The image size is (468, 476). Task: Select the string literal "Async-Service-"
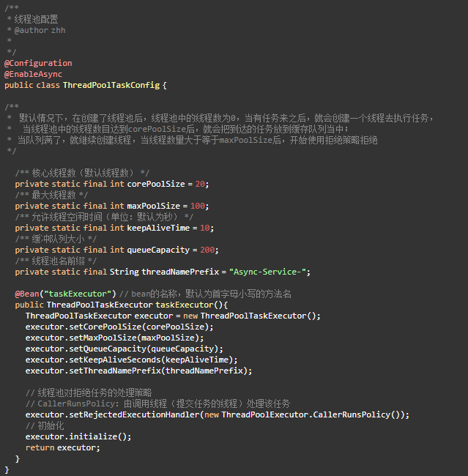(267, 272)
